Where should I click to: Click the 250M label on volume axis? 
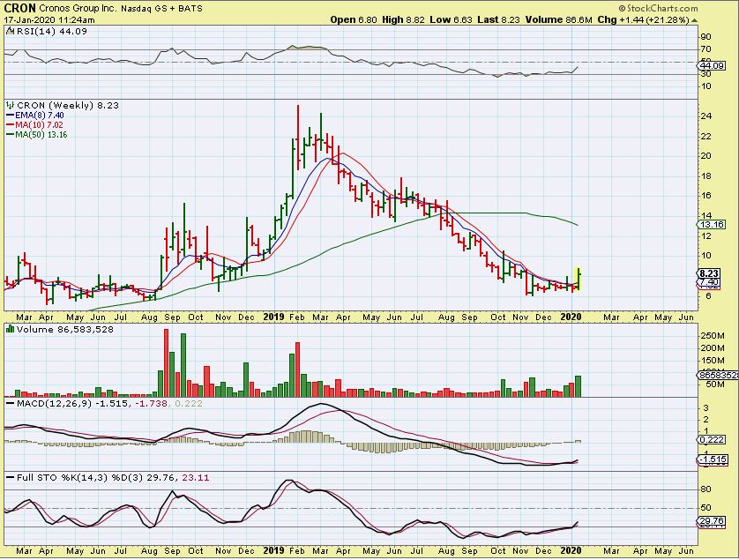coord(713,336)
